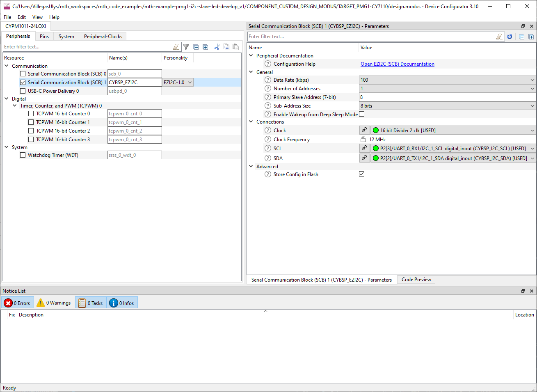Collapse the General parameters section
The image size is (537, 392).
tap(251, 72)
